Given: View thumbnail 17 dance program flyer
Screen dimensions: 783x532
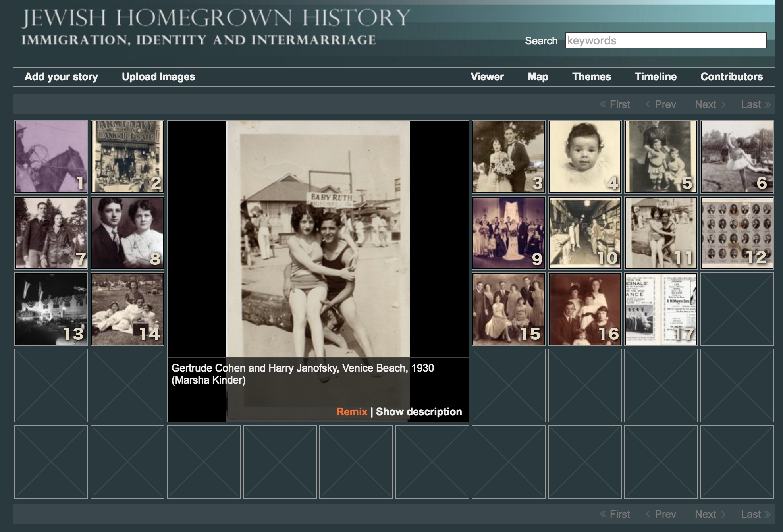Looking at the screenshot, I should [661, 309].
